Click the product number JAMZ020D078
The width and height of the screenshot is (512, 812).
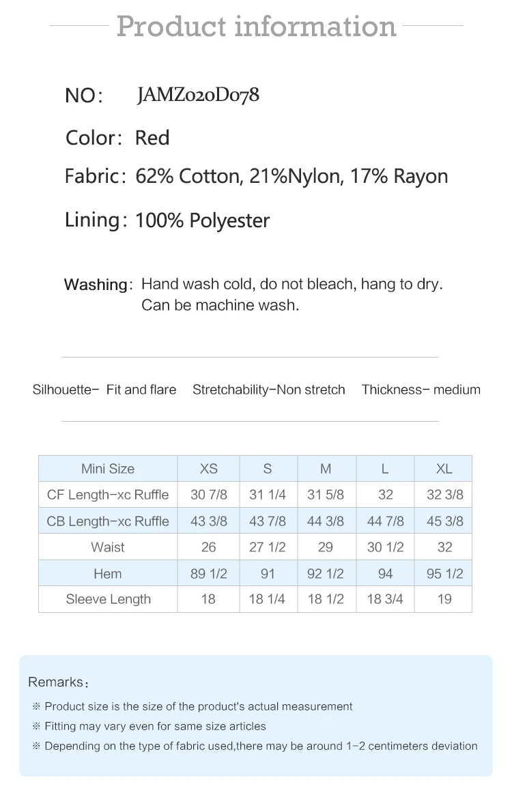(198, 95)
